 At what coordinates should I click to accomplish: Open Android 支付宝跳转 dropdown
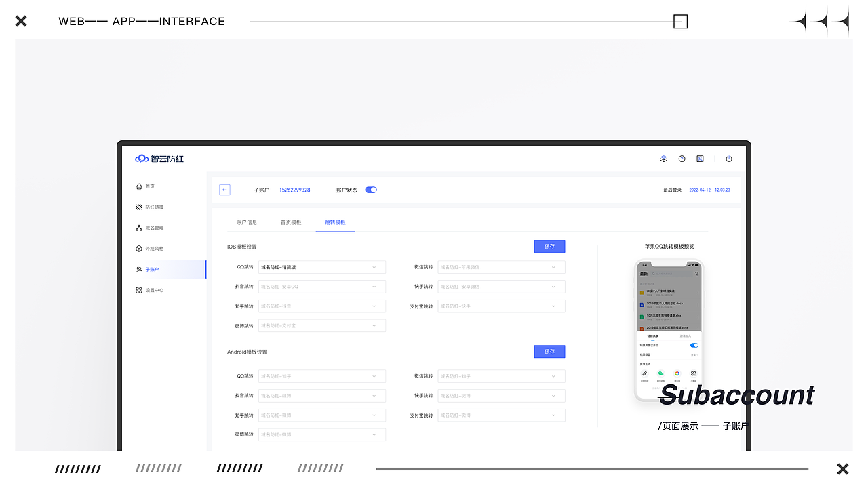coord(501,415)
